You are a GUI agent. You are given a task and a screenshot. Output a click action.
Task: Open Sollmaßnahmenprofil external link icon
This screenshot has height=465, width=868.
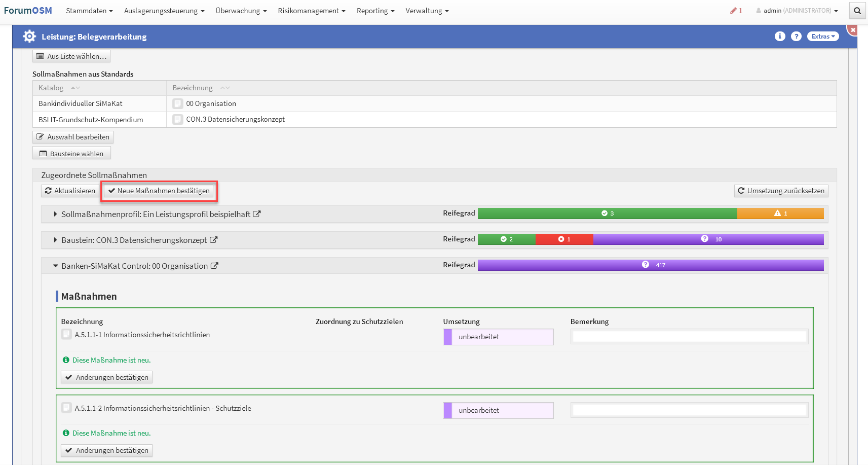click(257, 214)
